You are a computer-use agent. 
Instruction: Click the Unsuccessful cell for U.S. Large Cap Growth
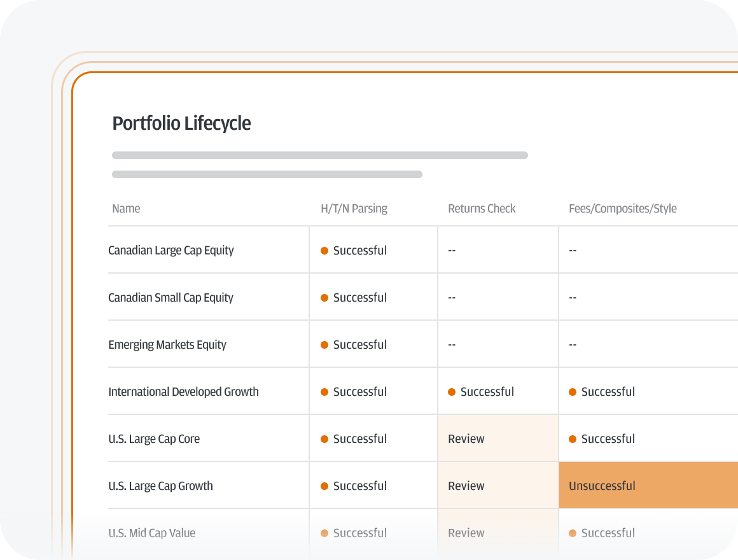pyautogui.click(x=648, y=485)
